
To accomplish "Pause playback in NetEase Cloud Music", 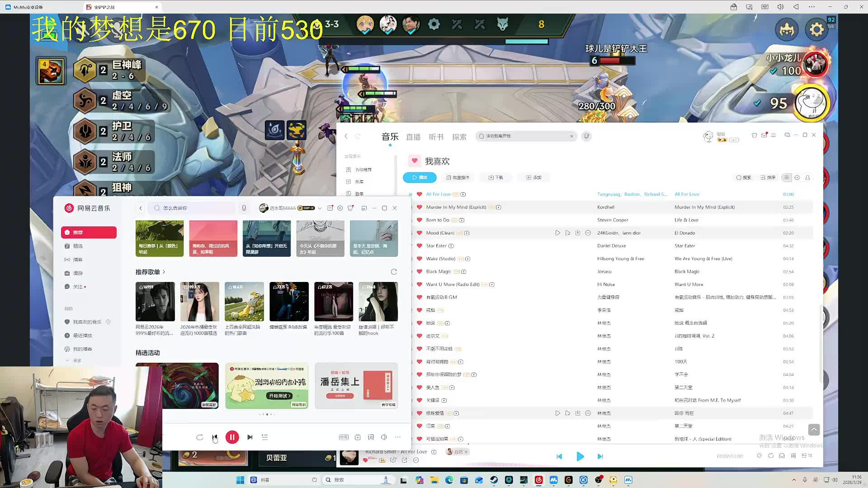I will [x=232, y=437].
